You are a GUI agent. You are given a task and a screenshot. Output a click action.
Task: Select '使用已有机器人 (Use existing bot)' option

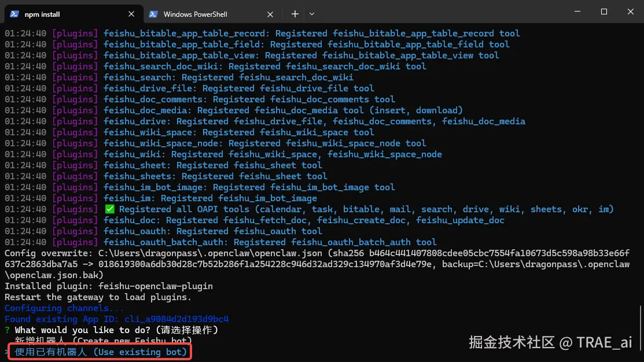101,352
